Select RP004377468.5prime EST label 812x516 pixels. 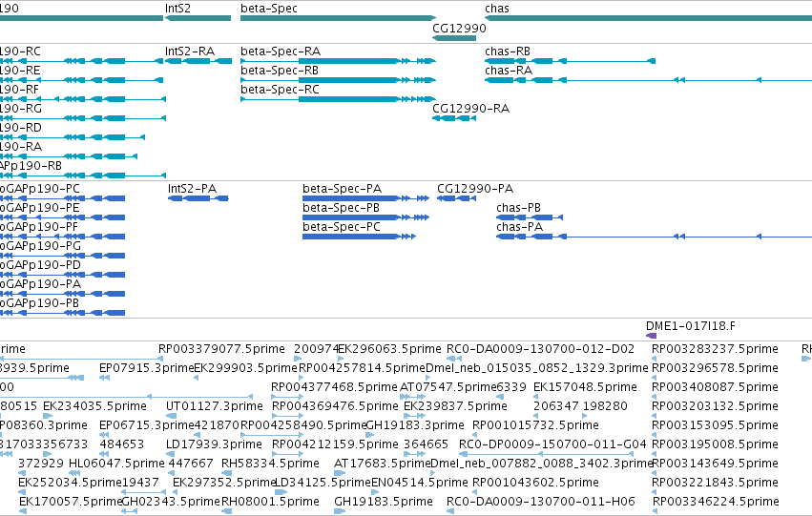coord(334,387)
